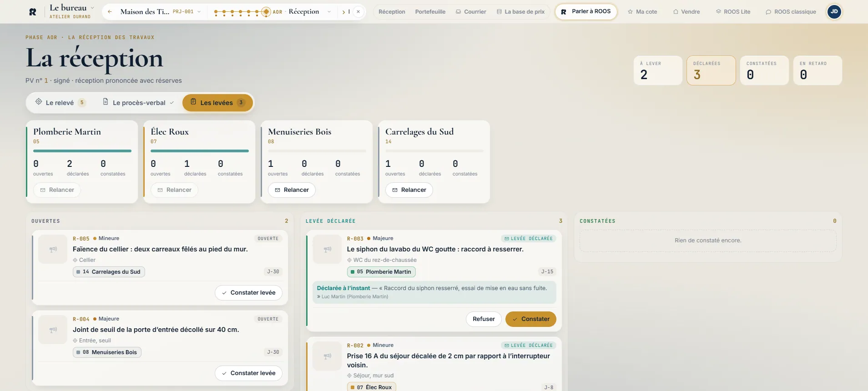Click the star icon for Ma cote
868x391 pixels.
630,12
